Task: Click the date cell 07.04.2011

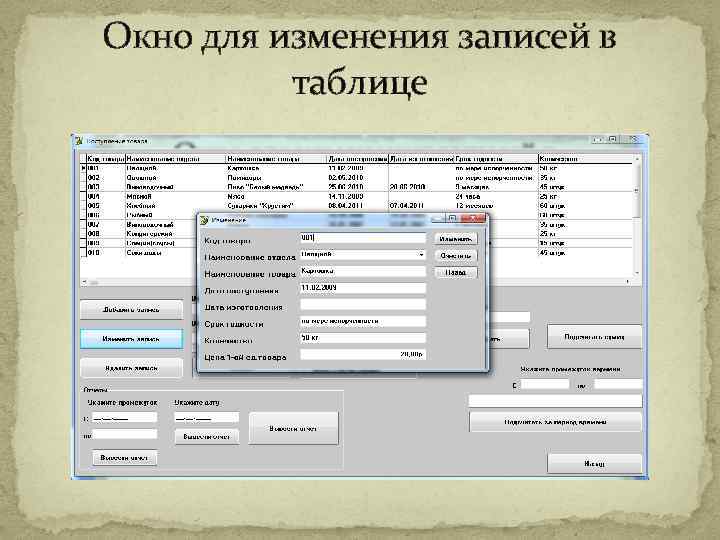Action: tap(422, 206)
